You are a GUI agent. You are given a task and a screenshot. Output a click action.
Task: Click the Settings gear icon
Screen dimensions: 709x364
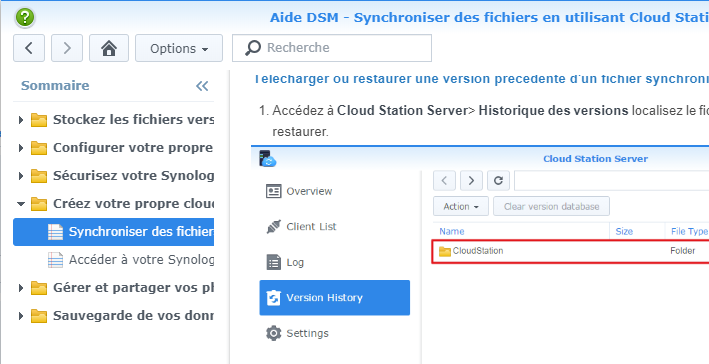coord(274,333)
